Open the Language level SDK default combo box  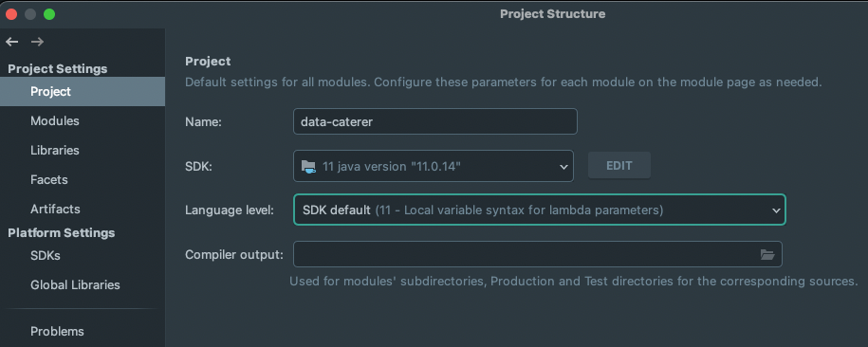[x=539, y=210]
